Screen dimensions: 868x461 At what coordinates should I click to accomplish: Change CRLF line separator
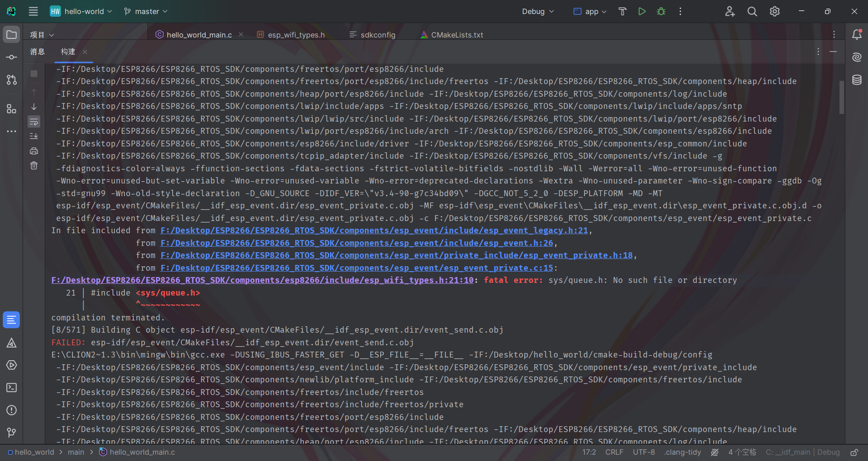point(614,452)
